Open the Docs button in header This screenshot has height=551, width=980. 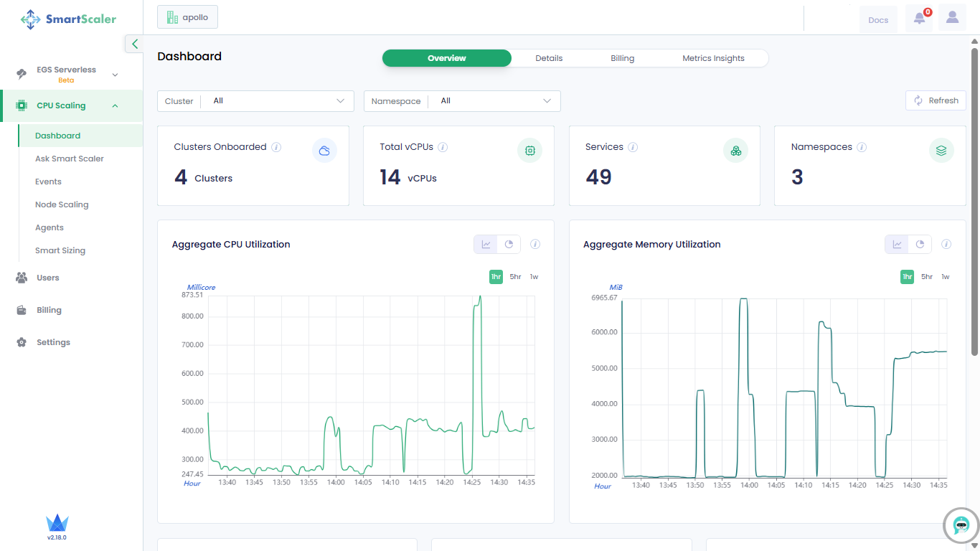(878, 20)
